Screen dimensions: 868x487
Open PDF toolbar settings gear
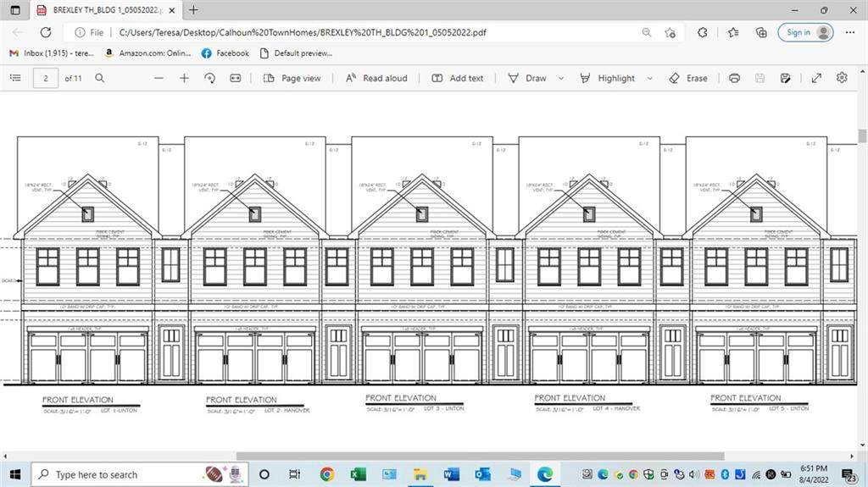[x=842, y=77]
